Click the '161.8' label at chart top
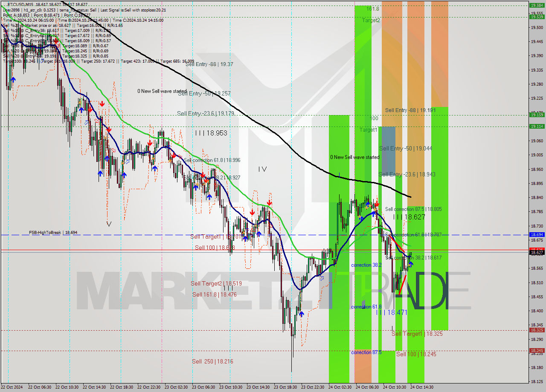This screenshot has height=392, width=546. pos(372,8)
